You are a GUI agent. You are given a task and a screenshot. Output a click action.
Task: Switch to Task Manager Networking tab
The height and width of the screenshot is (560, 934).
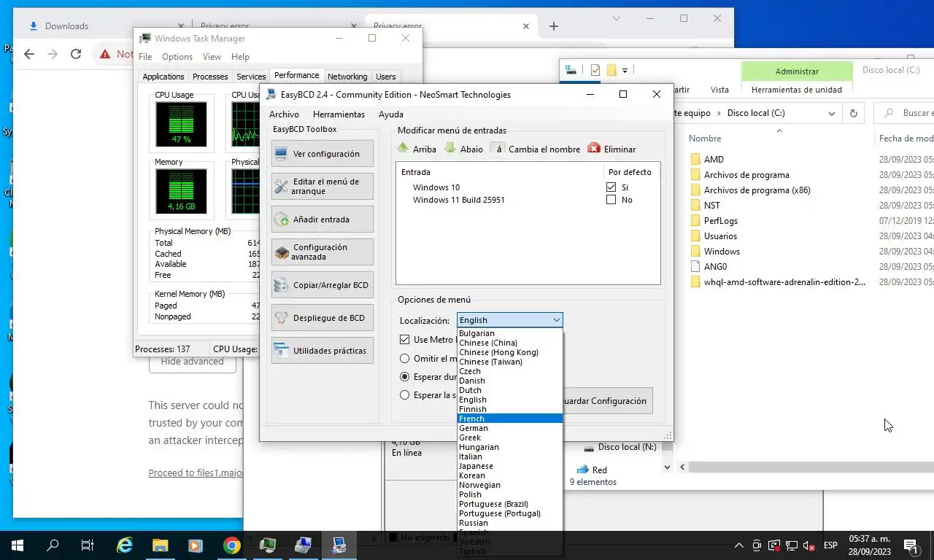347,77
